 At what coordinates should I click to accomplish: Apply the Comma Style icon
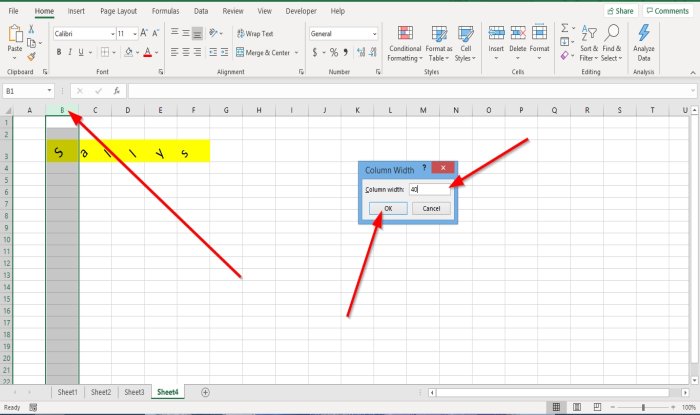pos(346,53)
